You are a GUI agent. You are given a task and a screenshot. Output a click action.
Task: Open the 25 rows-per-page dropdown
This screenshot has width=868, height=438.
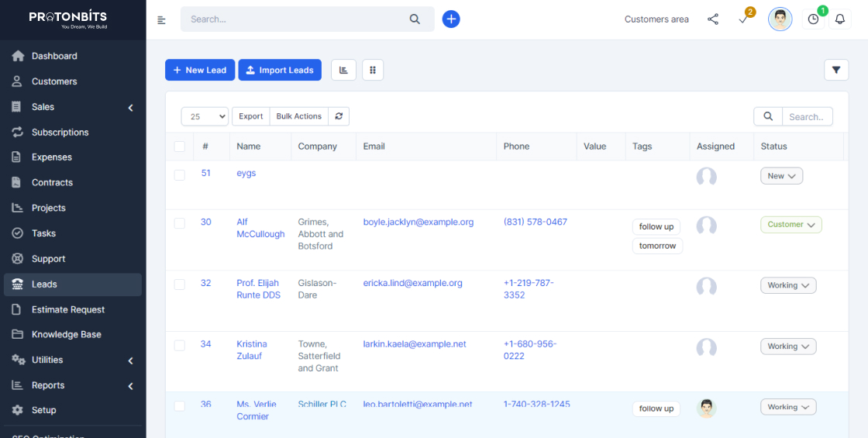point(205,116)
